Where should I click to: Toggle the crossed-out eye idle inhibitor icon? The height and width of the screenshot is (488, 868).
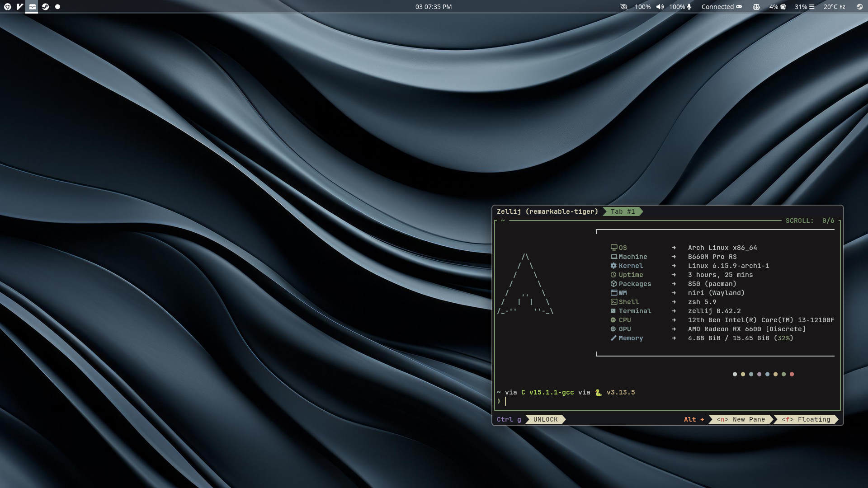click(x=624, y=7)
